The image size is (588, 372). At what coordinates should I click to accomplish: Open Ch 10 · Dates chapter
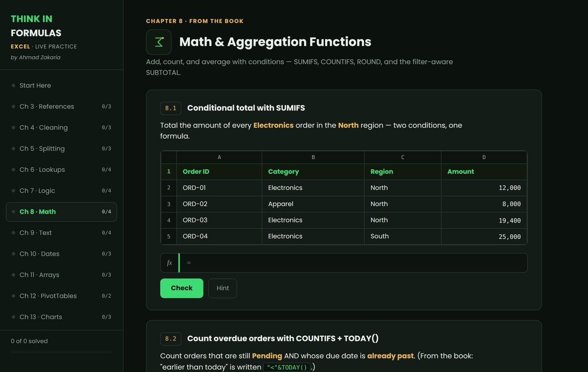click(x=61, y=254)
